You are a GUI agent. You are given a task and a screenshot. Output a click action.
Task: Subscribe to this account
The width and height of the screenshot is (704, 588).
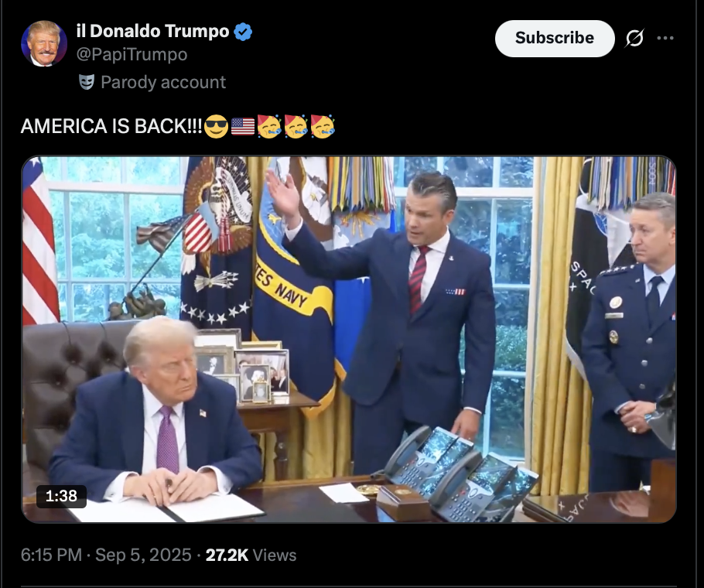pos(555,38)
